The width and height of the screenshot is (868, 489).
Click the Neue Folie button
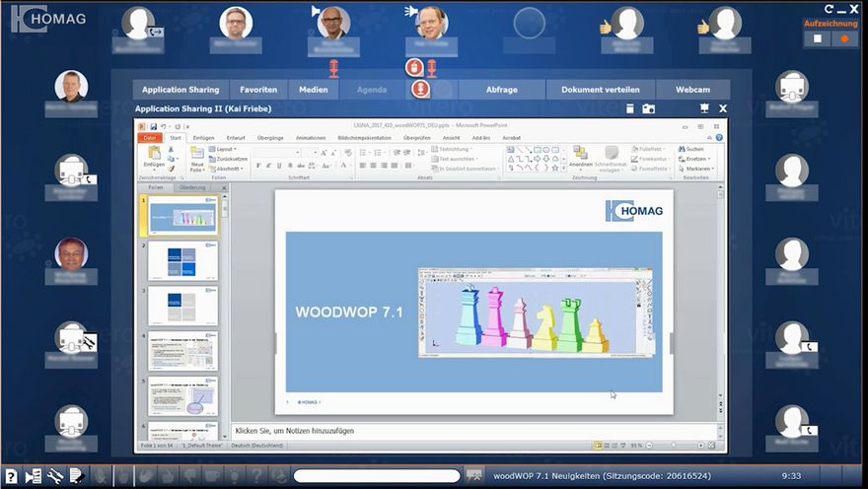(197, 160)
